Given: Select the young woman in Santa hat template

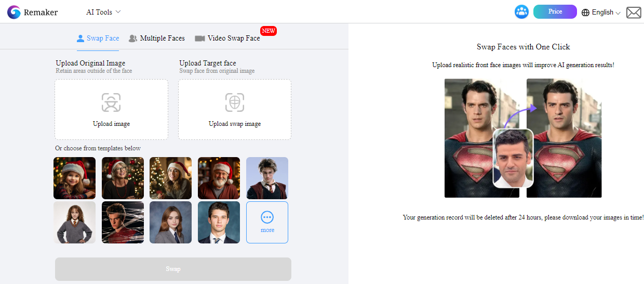Looking at the screenshot, I should point(171,178).
